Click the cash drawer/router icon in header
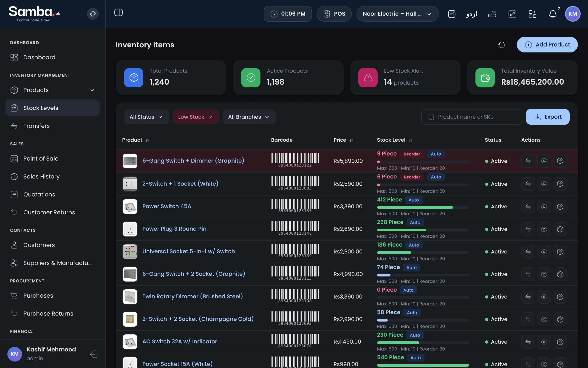Viewport: 588px width, 368px height. [x=492, y=14]
